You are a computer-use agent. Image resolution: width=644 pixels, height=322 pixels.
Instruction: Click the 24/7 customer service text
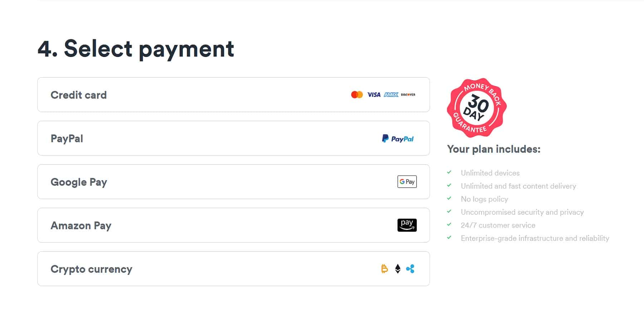click(x=498, y=225)
